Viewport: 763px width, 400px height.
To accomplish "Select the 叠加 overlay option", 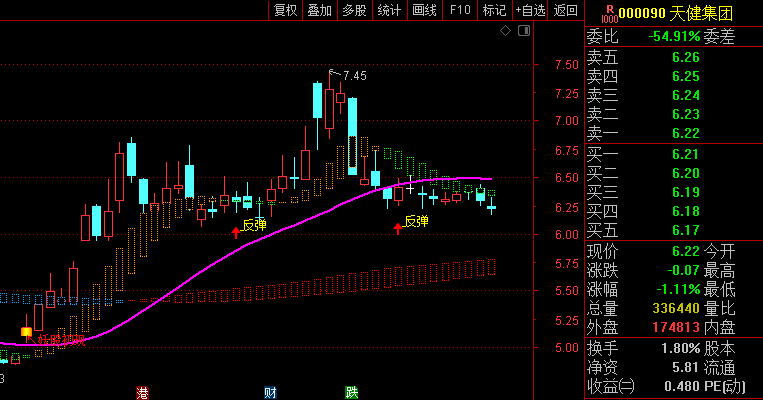I will coord(320,10).
